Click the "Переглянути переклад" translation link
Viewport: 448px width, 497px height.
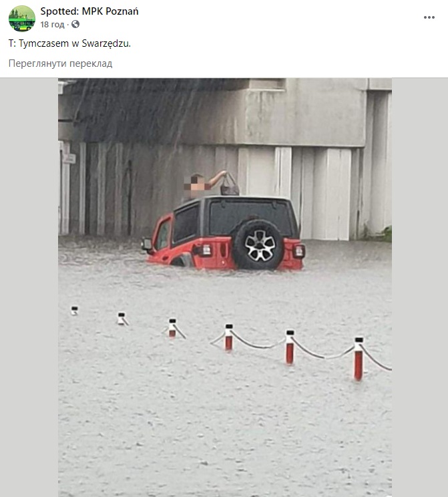click(x=61, y=63)
